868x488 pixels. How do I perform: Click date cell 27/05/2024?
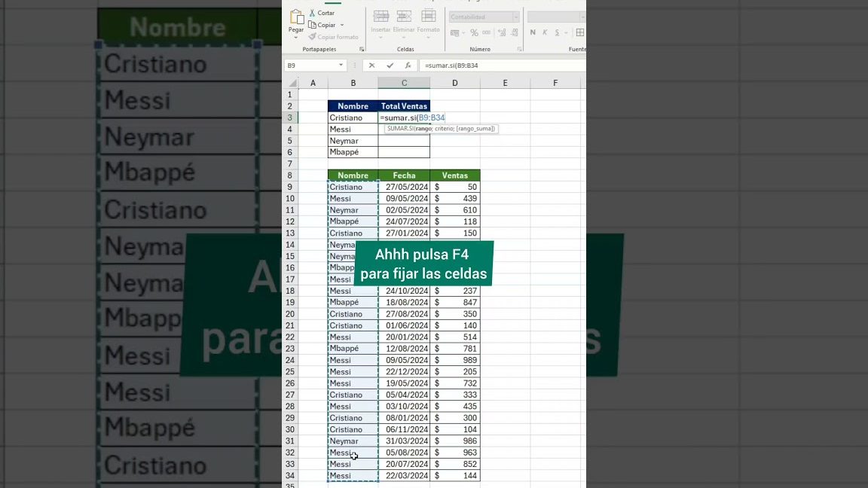pos(404,187)
